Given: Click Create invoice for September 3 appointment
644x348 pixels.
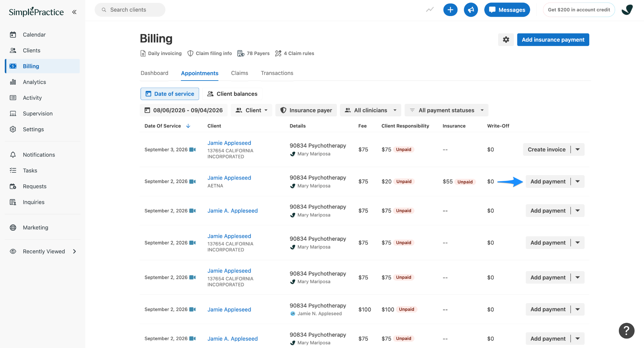Looking at the screenshot, I should [547, 149].
